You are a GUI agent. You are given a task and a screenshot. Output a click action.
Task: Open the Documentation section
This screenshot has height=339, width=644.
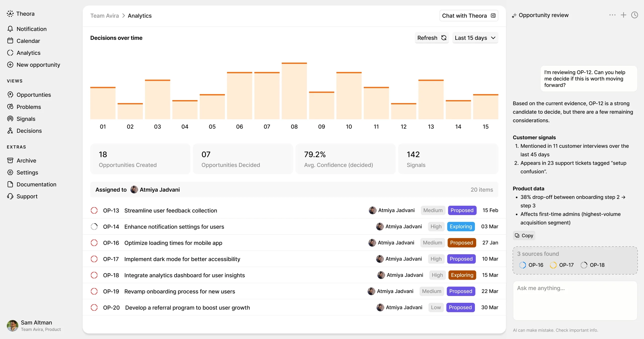[x=36, y=184]
